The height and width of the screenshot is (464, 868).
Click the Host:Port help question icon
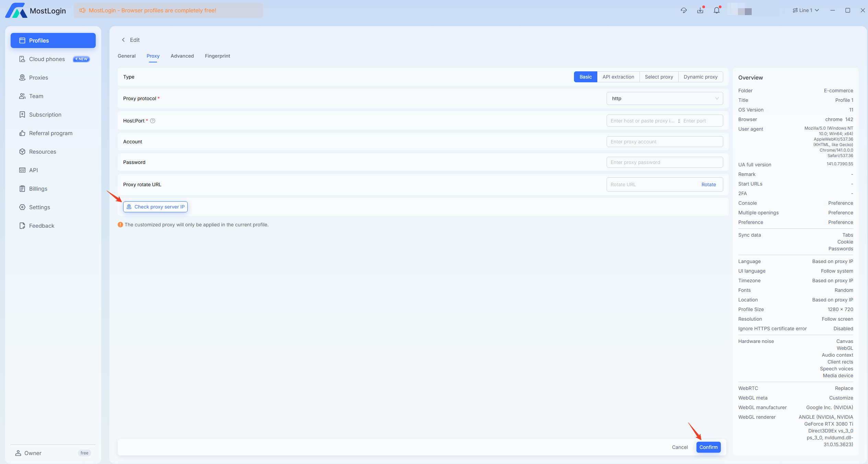(153, 121)
